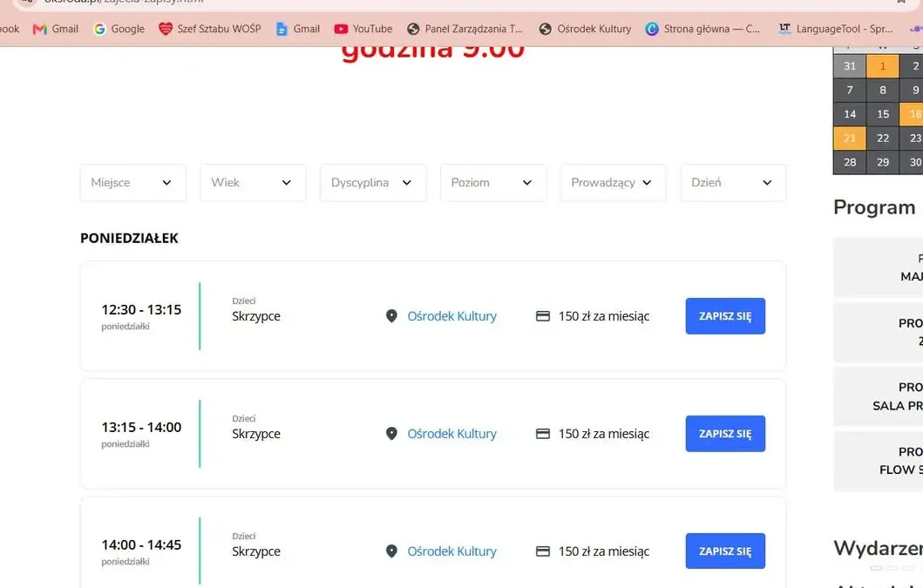Select highlighted day 1 in calendar
The width and height of the screenshot is (923, 588).
click(x=882, y=66)
